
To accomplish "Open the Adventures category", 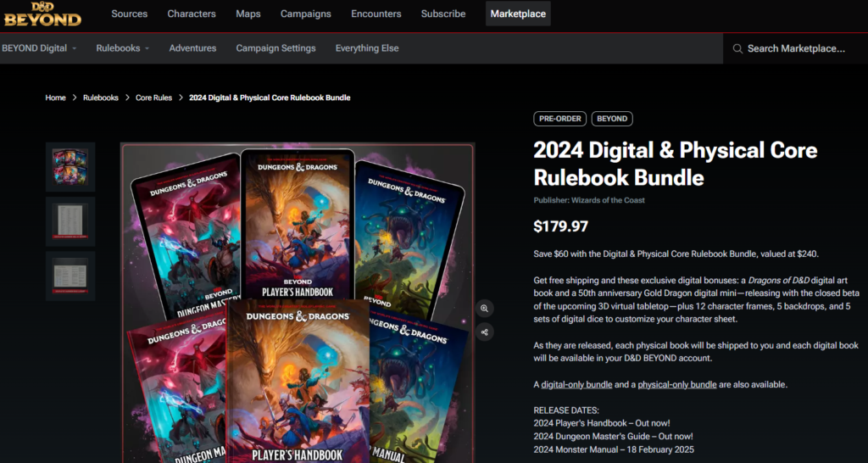I will click(192, 48).
